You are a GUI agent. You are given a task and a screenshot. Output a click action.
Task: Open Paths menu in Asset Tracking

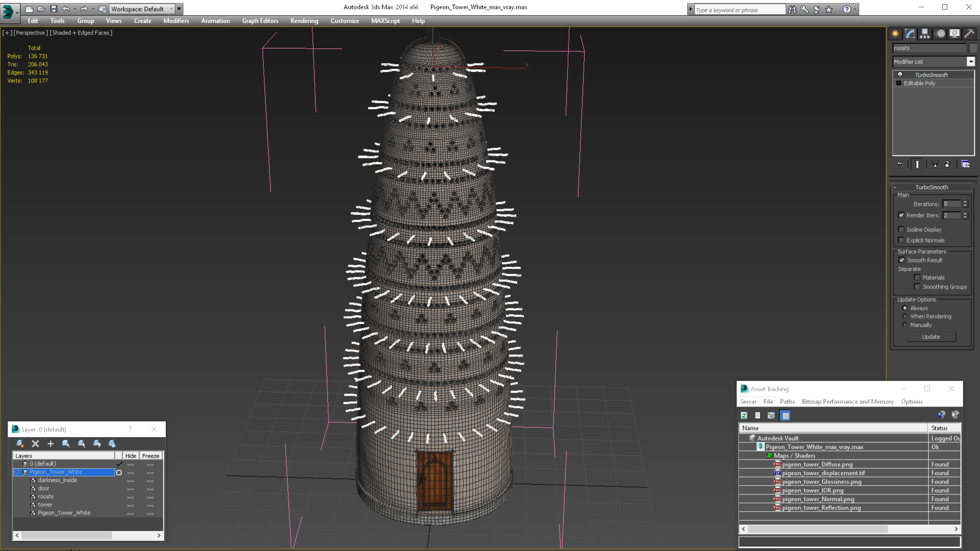787,402
